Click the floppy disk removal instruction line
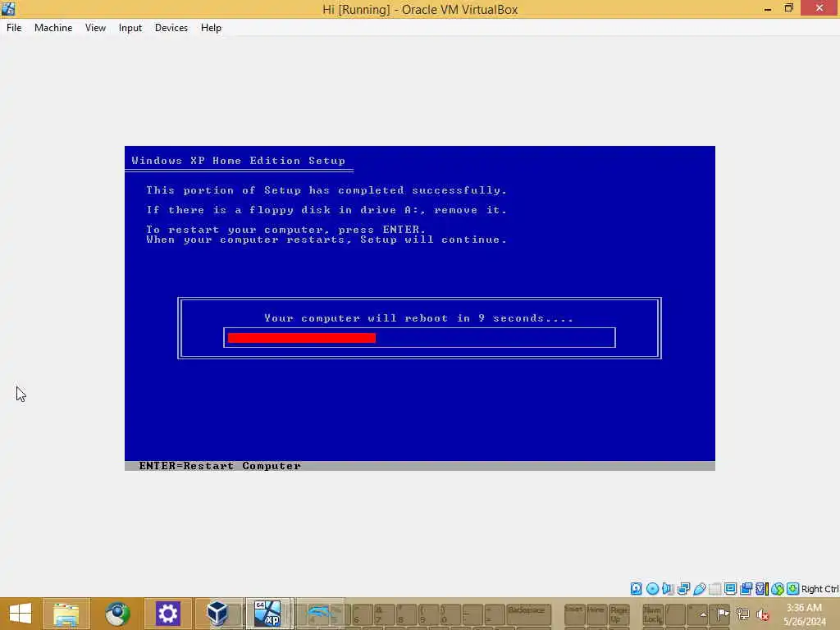 click(326, 210)
